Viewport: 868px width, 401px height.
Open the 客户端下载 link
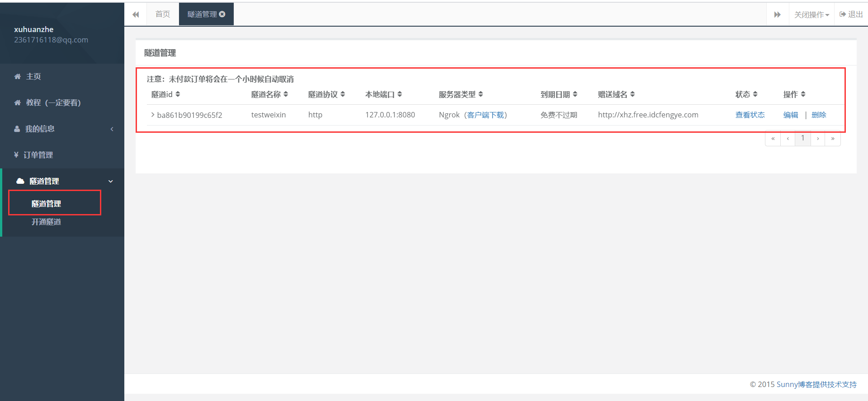pos(486,115)
